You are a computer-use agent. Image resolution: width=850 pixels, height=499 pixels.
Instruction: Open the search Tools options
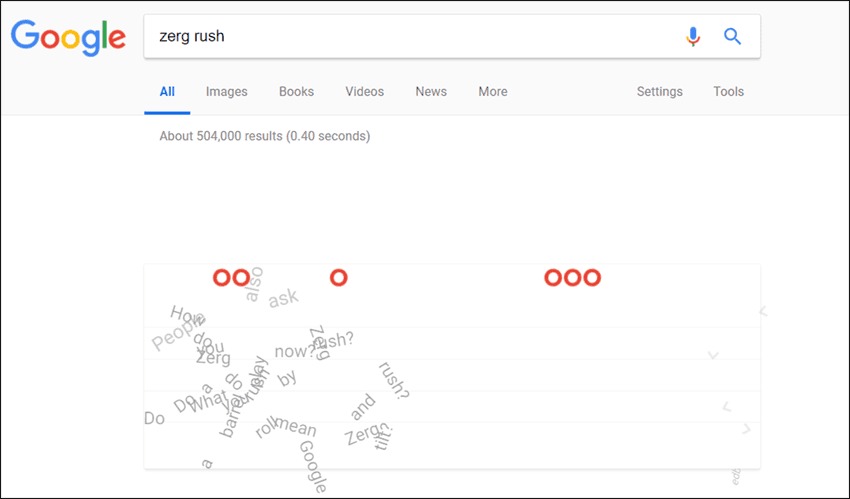click(729, 92)
